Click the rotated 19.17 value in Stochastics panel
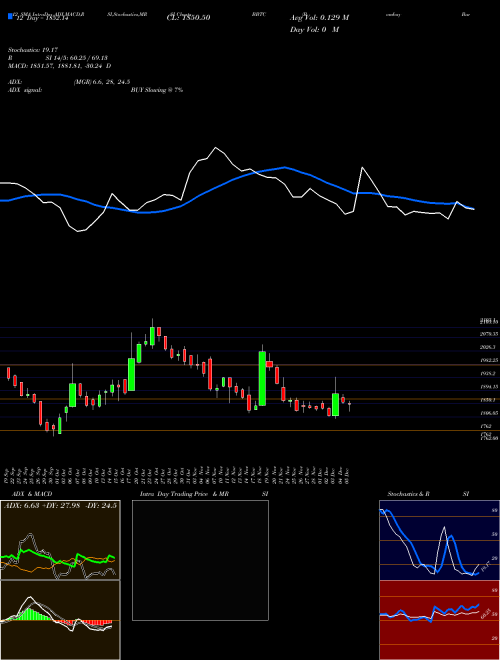Viewport: 500px width, 660px height. click(485, 566)
